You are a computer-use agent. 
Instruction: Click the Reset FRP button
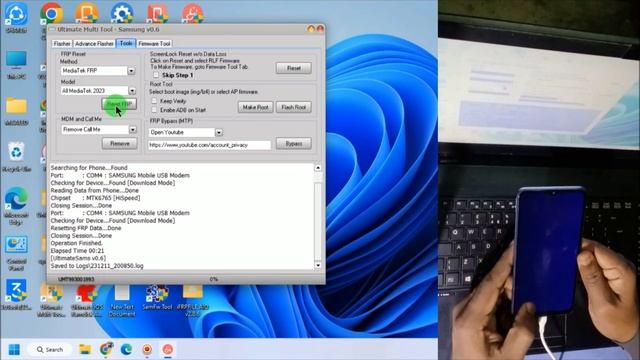click(x=119, y=104)
